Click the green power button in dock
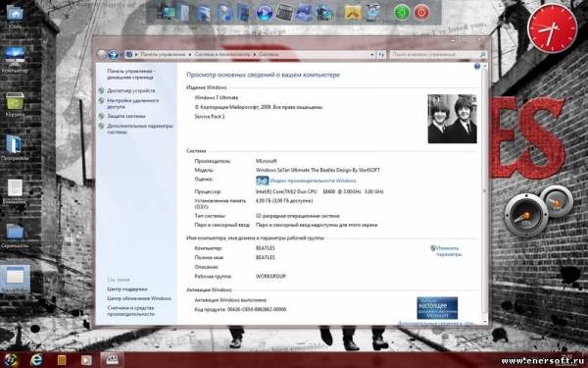 click(402, 13)
